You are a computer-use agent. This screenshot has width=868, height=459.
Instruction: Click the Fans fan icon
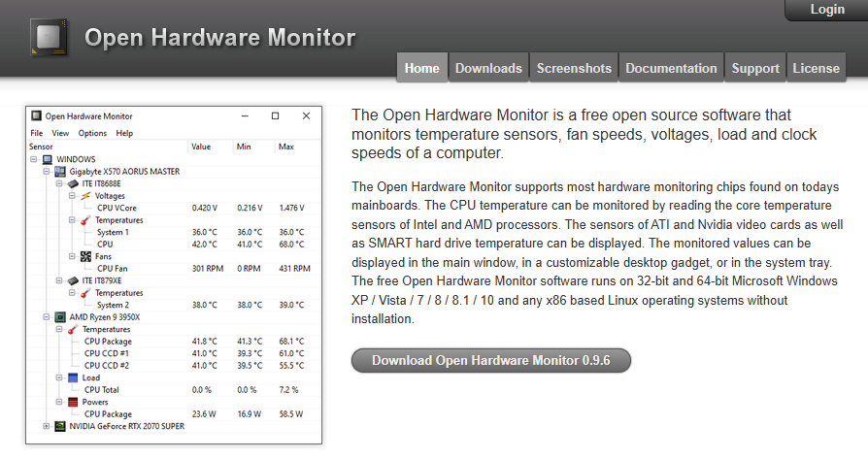pyautogui.click(x=85, y=256)
